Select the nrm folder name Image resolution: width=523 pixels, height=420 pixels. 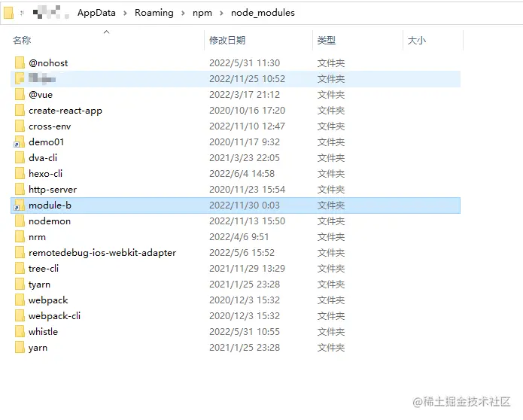click(x=37, y=237)
